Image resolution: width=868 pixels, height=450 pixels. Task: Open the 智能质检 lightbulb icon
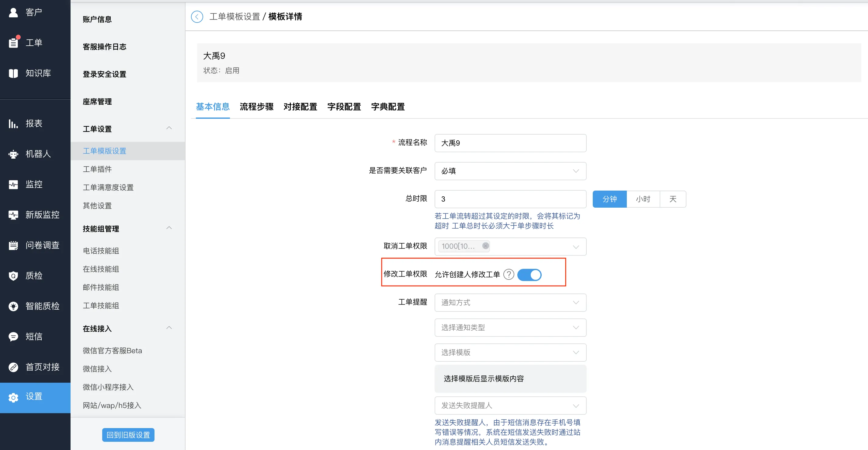click(x=13, y=306)
